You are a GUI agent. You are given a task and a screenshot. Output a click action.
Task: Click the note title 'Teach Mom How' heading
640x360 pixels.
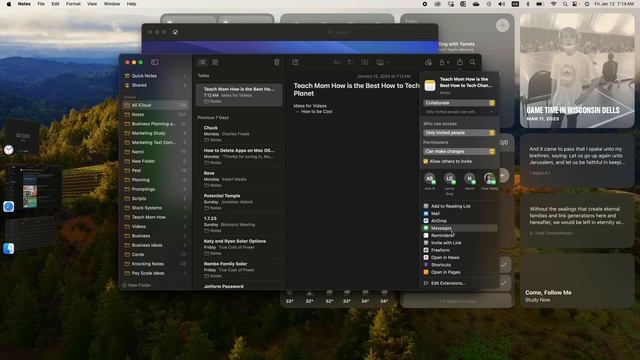(x=356, y=89)
